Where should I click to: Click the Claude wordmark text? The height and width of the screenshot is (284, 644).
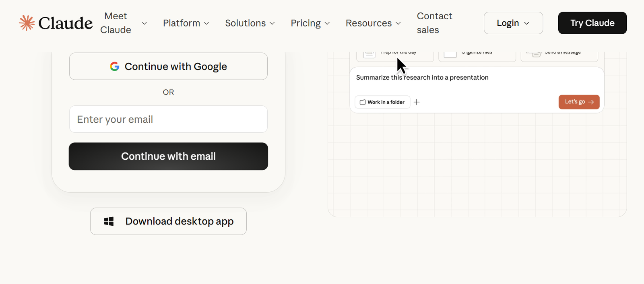pyautogui.click(x=65, y=23)
